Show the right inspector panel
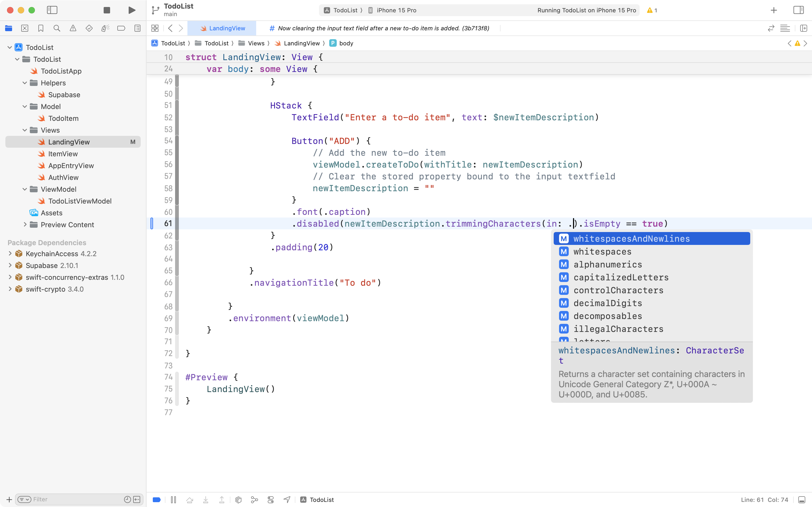The width and height of the screenshot is (812, 507). (x=798, y=10)
